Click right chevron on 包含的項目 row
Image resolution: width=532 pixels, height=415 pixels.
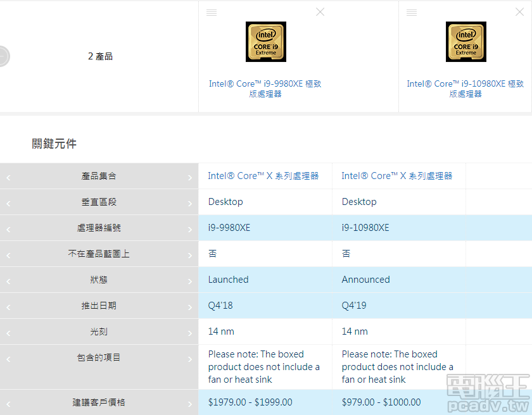189,357
